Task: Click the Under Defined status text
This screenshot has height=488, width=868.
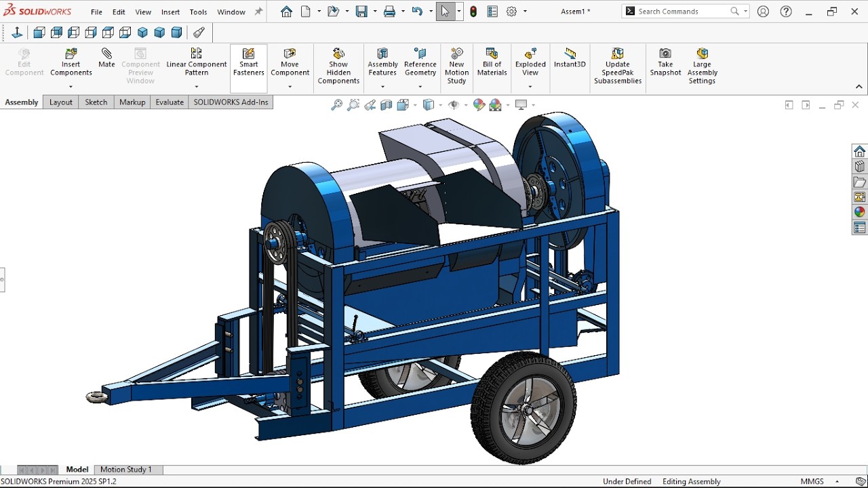Action: click(x=627, y=481)
